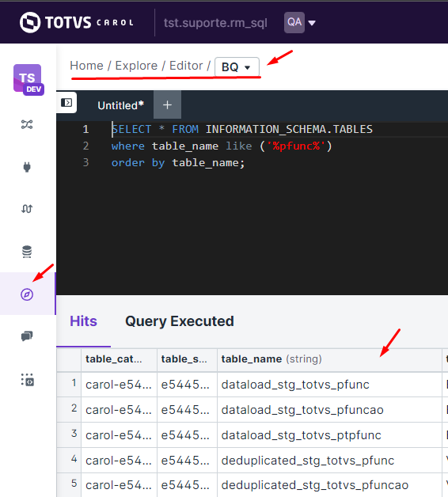
Task: Open the QA environment dropdown arrow
Action: pyautogui.click(x=312, y=23)
